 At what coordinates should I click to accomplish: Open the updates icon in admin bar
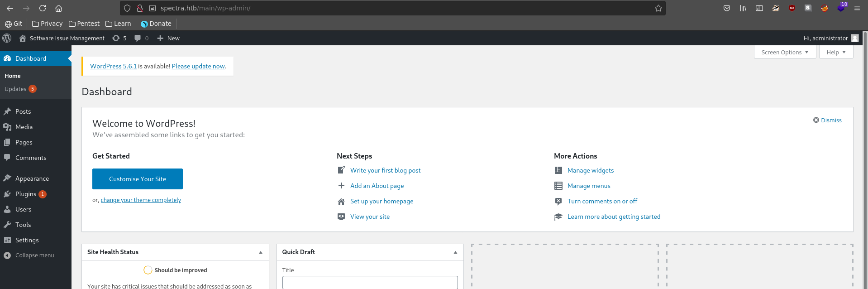[x=116, y=39]
